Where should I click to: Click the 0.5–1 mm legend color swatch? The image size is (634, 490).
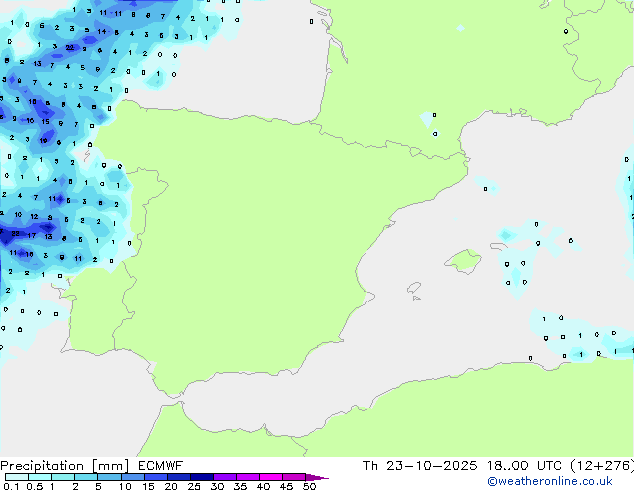click(40, 477)
